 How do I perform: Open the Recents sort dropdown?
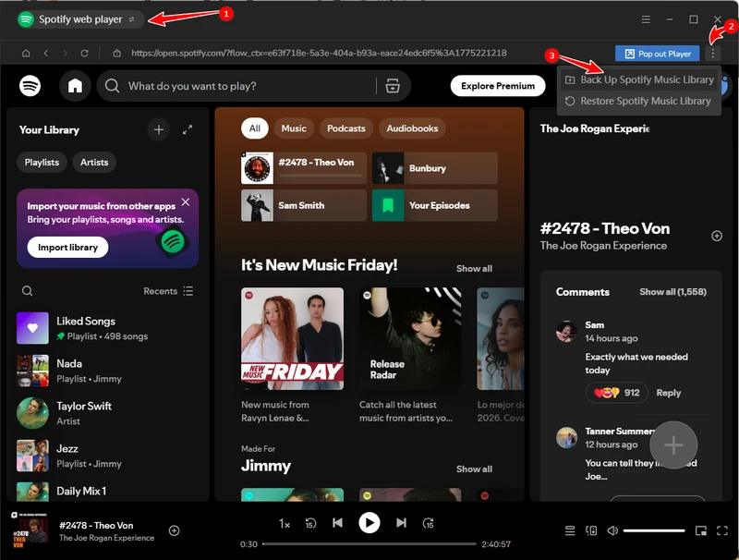pos(168,291)
